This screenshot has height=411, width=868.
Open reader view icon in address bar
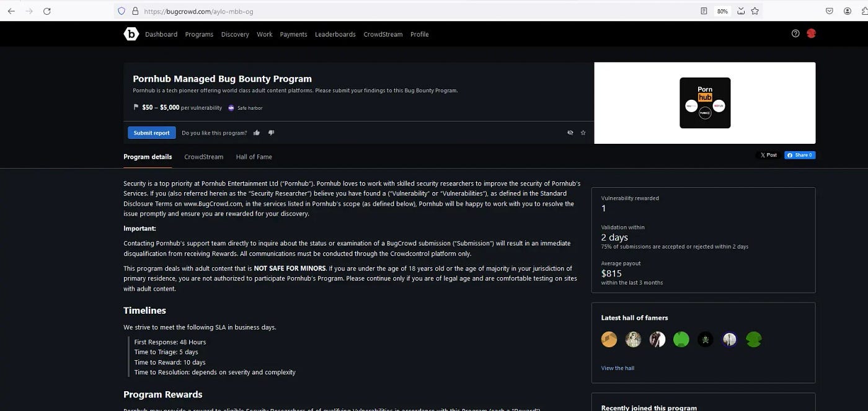704,11
